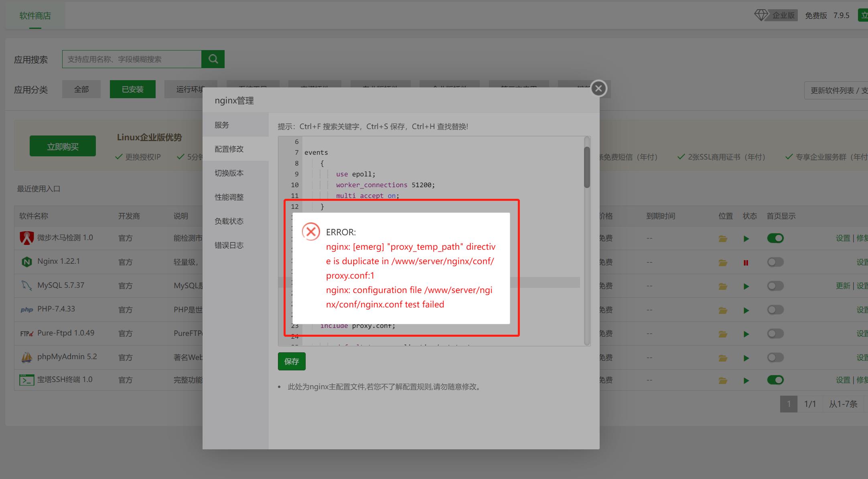Toggle 首页显示 on for Nginx 1.22.1

pos(775,262)
